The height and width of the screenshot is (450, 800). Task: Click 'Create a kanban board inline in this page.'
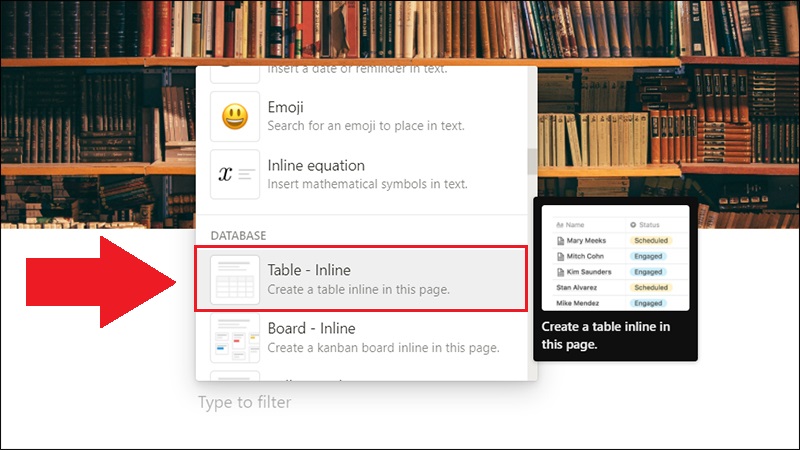(383, 348)
